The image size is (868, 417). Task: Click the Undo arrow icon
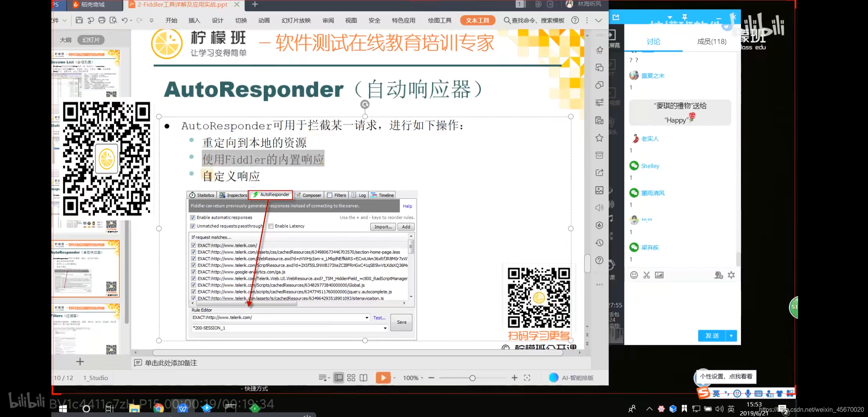tap(124, 20)
